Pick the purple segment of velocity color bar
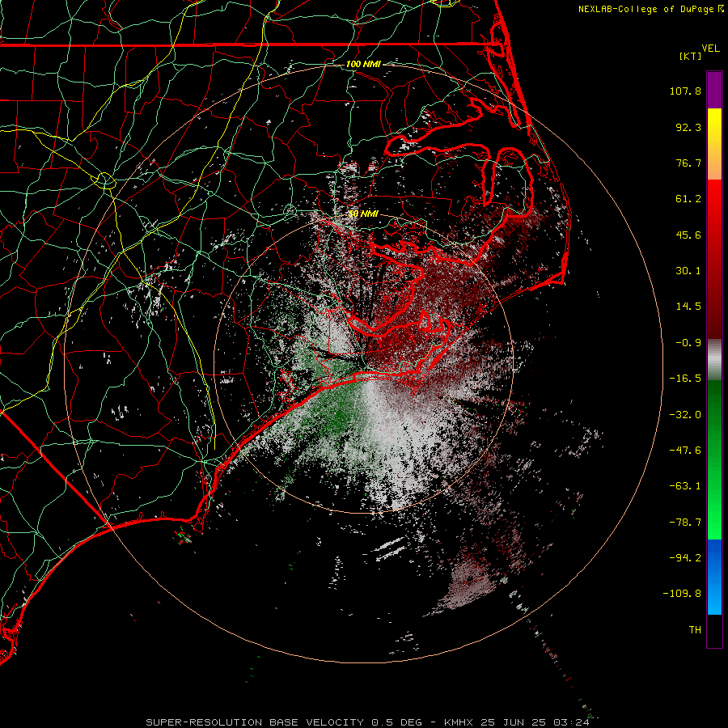 point(714,90)
